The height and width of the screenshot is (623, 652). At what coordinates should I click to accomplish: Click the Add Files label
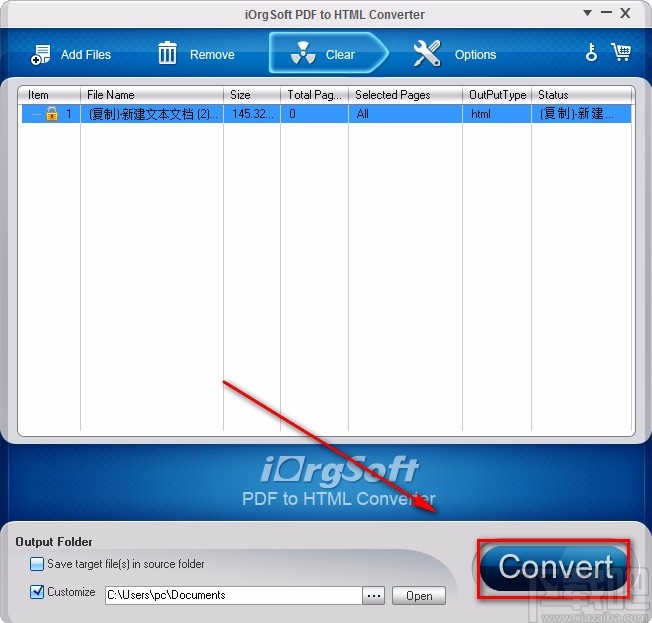86,54
